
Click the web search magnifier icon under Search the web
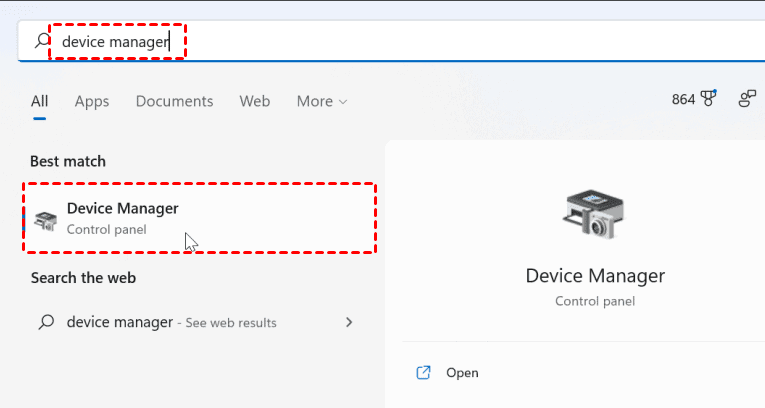pyautogui.click(x=45, y=322)
